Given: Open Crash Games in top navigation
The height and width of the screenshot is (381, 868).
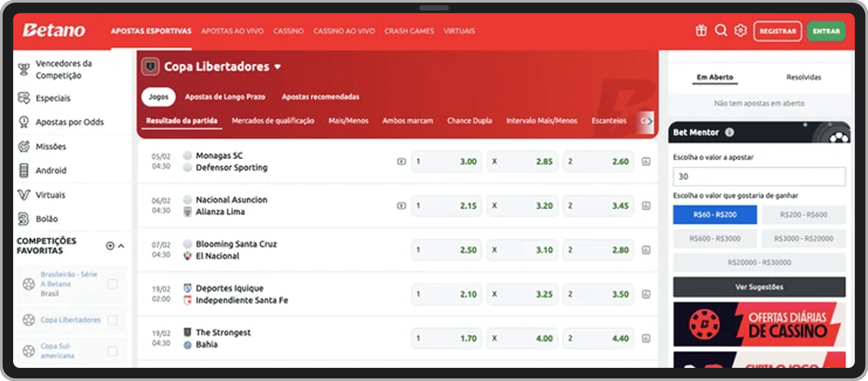Looking at the screenshot, I should click(409, 31).
